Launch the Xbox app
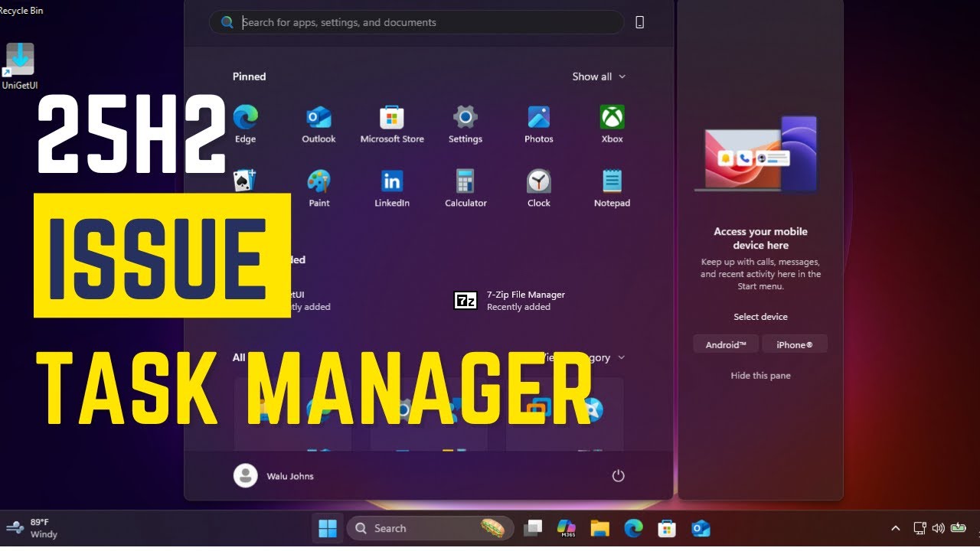980x551 pixels. [x=612, y=124]
